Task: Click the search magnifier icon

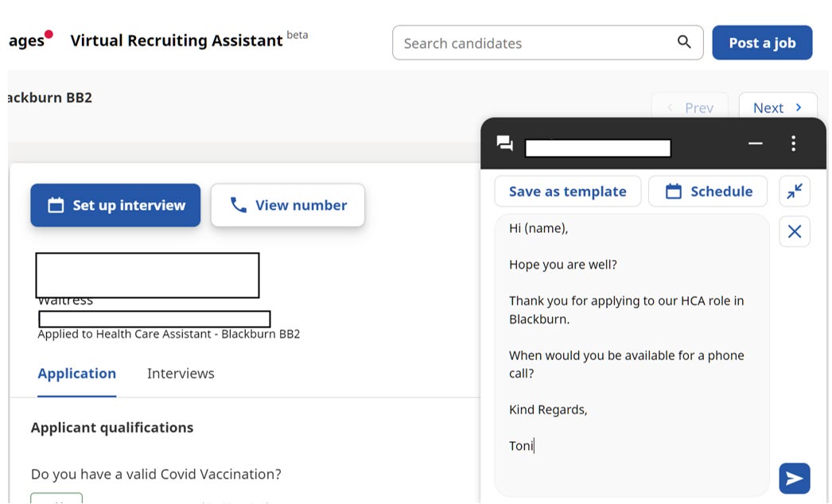Action: [684, 42]
